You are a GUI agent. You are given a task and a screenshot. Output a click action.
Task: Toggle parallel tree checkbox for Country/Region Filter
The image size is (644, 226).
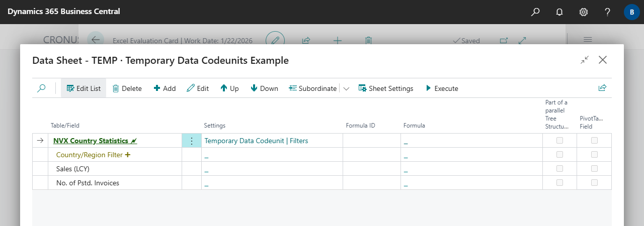pyautogui.click(x=559, y=155)
